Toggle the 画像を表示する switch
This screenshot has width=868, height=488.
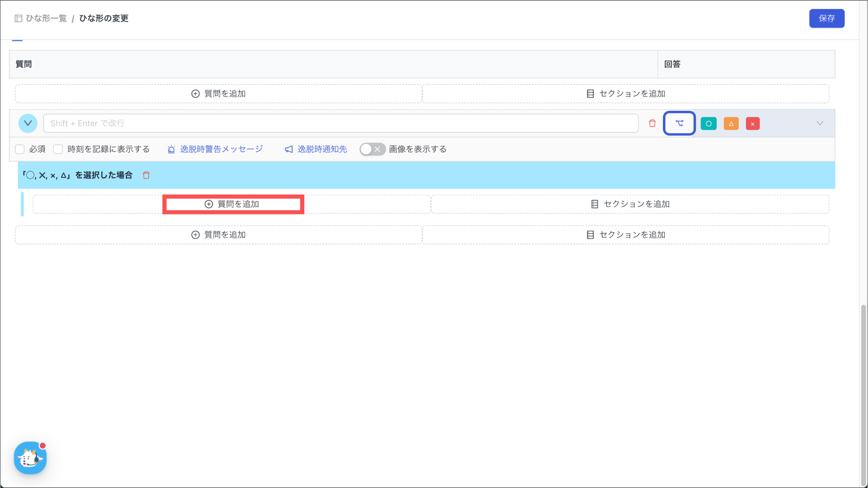(x=372, y=149)
